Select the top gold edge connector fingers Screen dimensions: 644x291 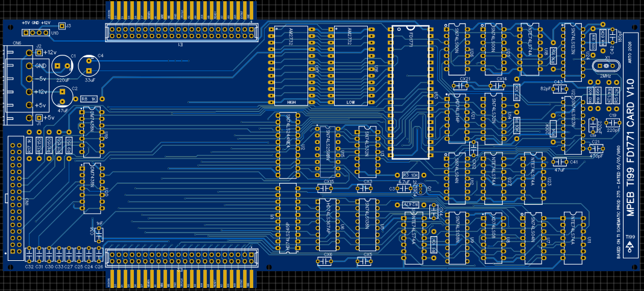[x=181, y=11]
